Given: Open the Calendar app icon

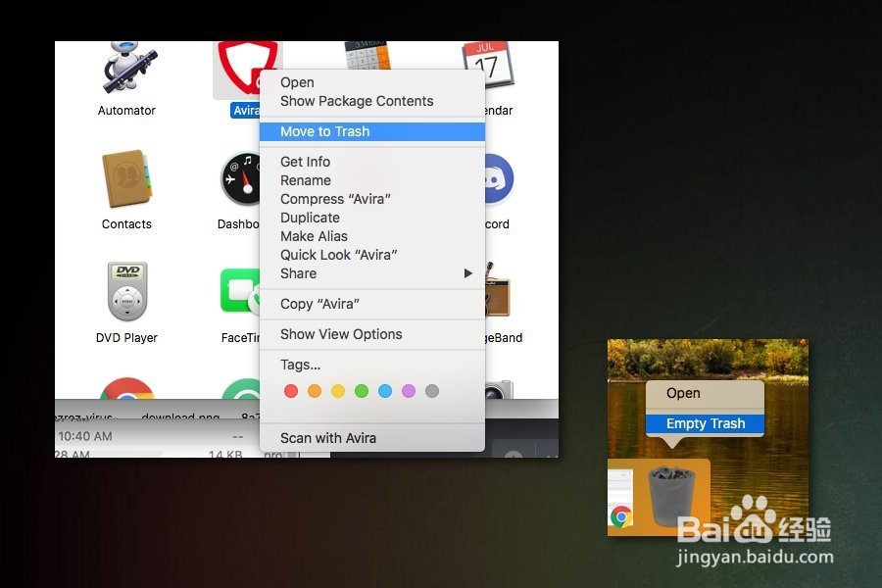Looking at the screenshot, I should coord(488,64).
